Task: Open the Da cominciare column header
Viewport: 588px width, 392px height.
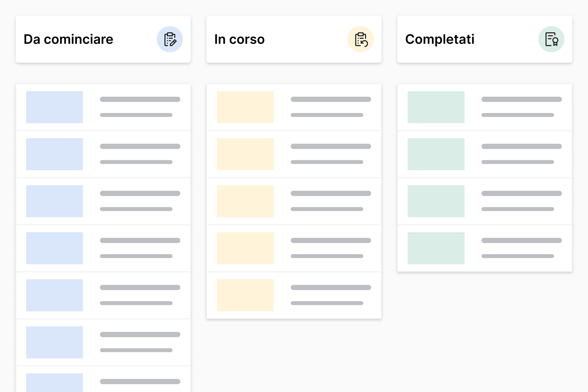Action: point(68,39)
